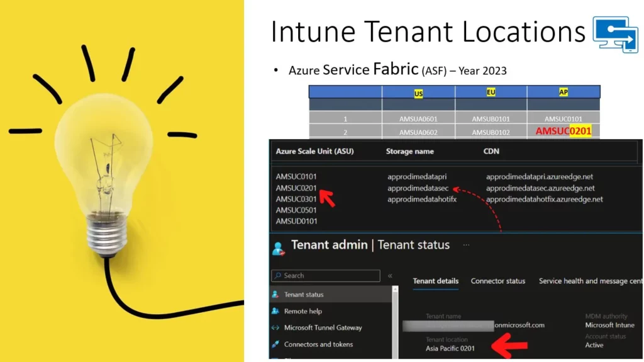Click the AMSUA0602 table cell
This screenshot has width=644, height=362.
[418, 132]
